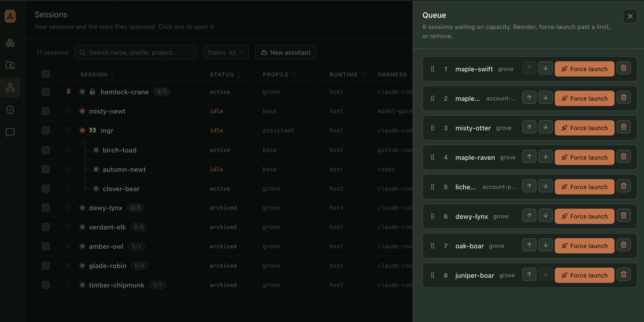Toggle the select-all sessions checkbox

46,74
